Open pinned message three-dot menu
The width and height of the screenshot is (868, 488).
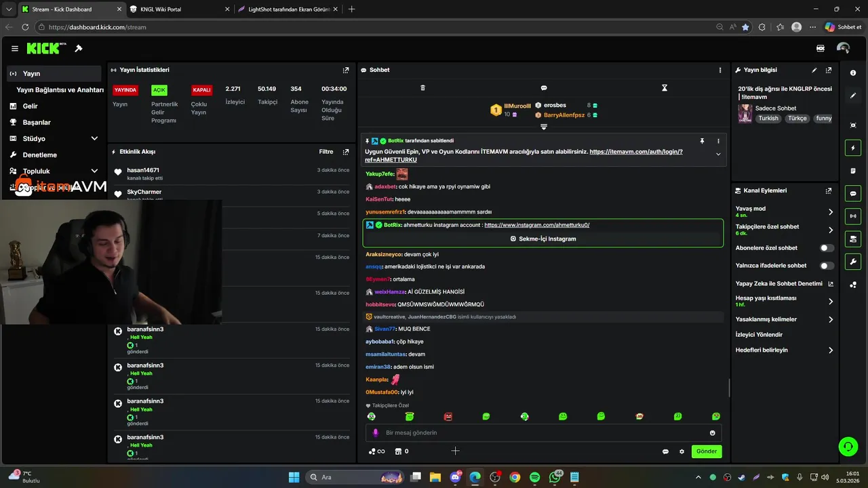click(718, 141)
